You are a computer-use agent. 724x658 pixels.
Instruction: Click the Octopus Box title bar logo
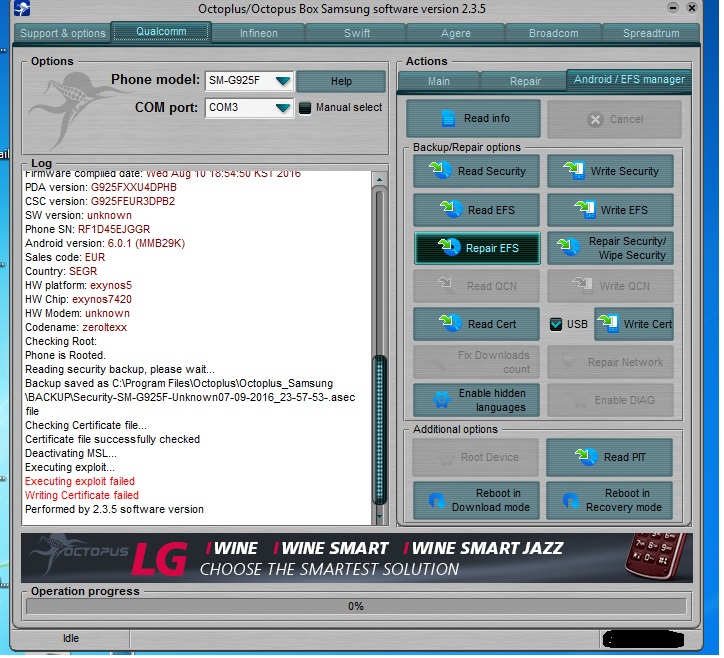click(22, 8)
